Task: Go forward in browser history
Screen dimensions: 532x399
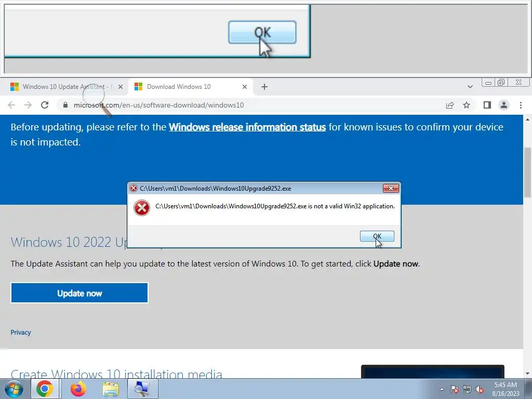Action: [28, 105]
